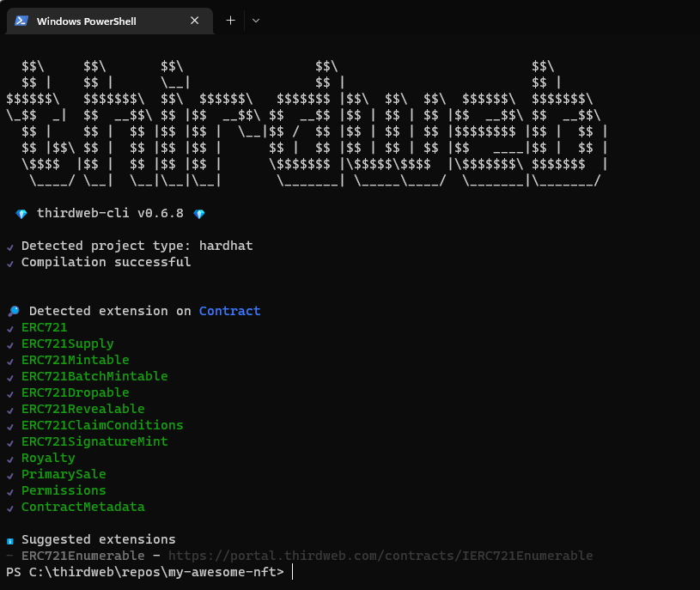Image resolution: width=700 pixels, height=590 pixels.
Task: Open the new tab plus button
Action: 231,20
